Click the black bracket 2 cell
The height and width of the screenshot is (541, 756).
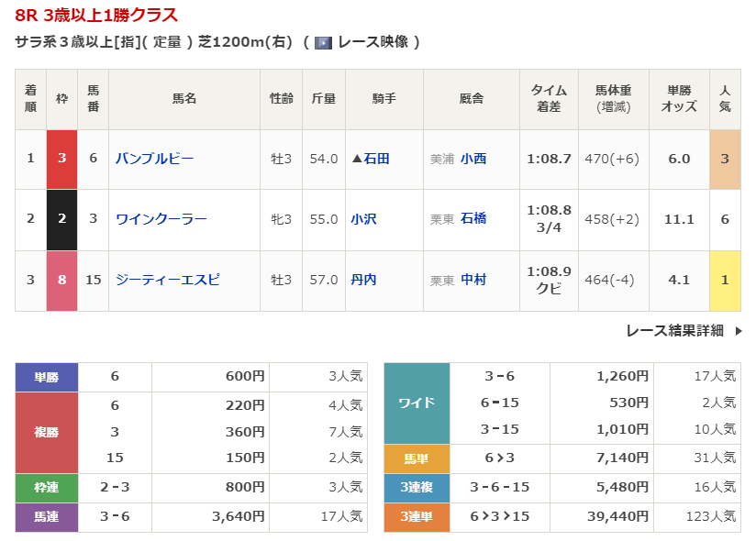[62, 219]
